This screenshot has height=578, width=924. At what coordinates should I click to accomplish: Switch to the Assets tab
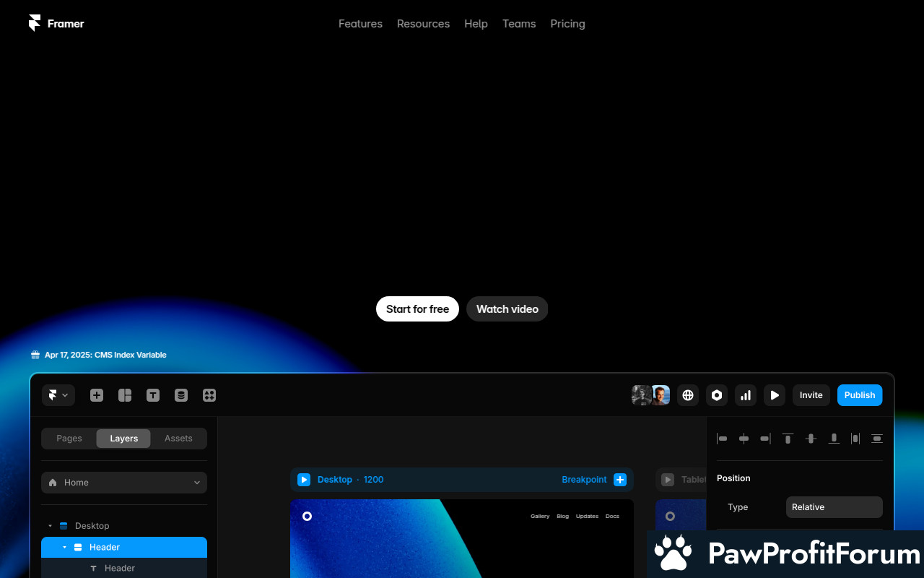pyautogui.click(x=178, y=439)
